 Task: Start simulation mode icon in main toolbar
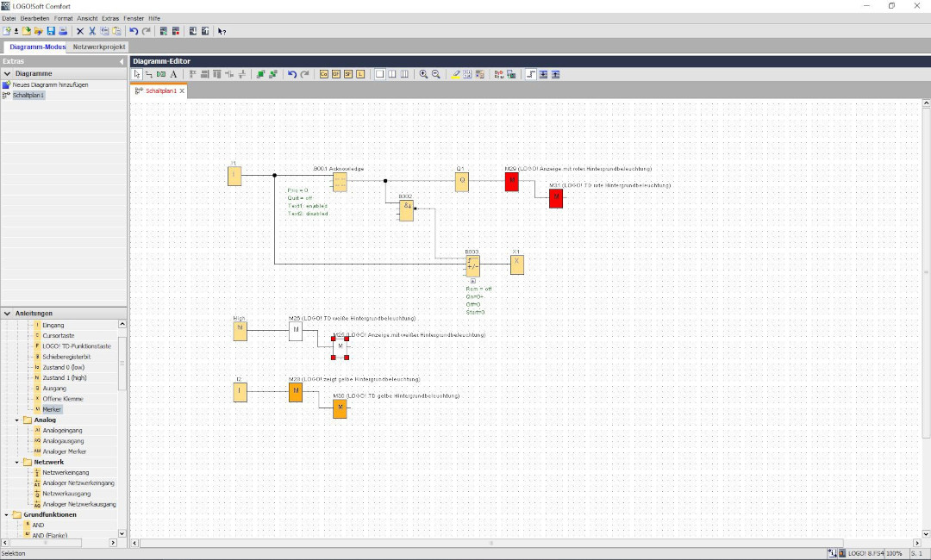164,31
